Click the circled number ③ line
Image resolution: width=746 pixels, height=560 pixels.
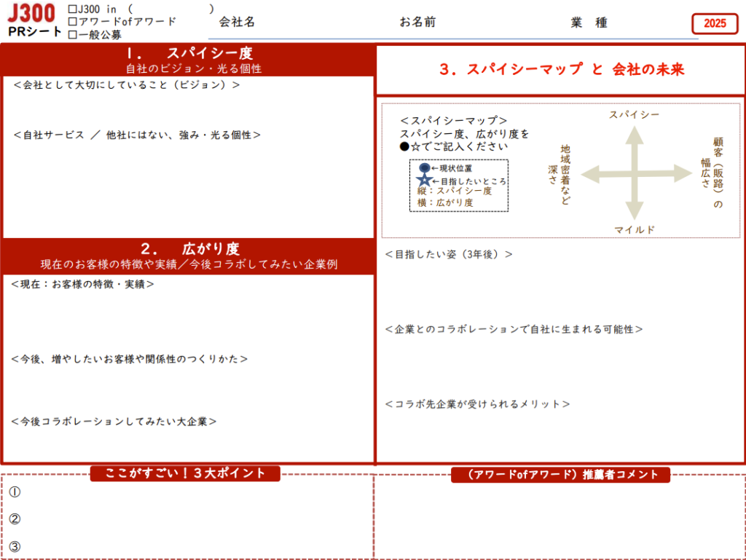tap(15, 547)
